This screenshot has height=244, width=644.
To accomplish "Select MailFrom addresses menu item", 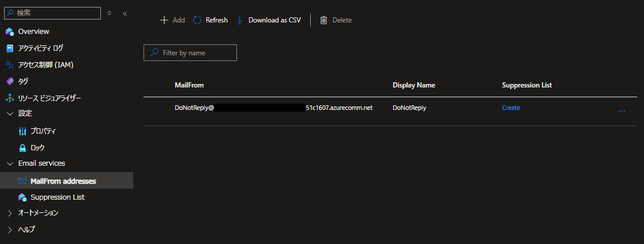I will pyautogui.click(x=63, y=181).
